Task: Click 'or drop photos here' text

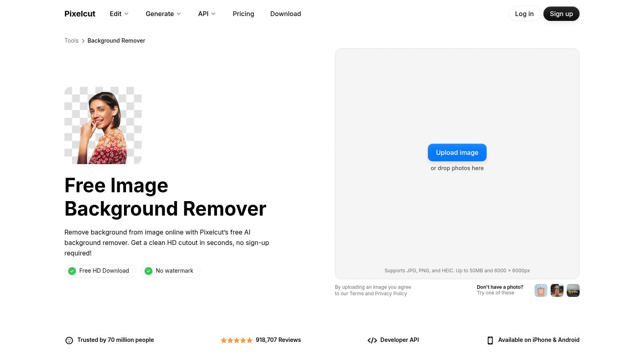Action: 457,168
